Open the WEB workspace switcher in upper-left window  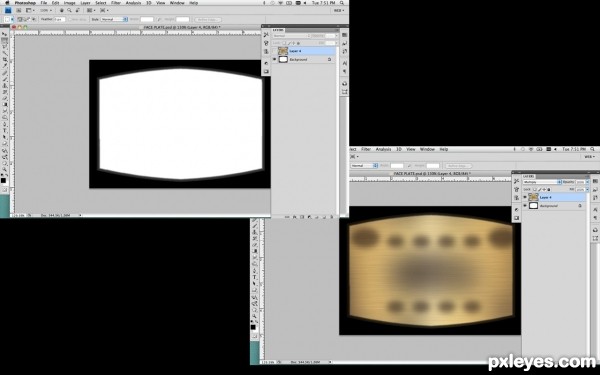click(x=339, y=10)
